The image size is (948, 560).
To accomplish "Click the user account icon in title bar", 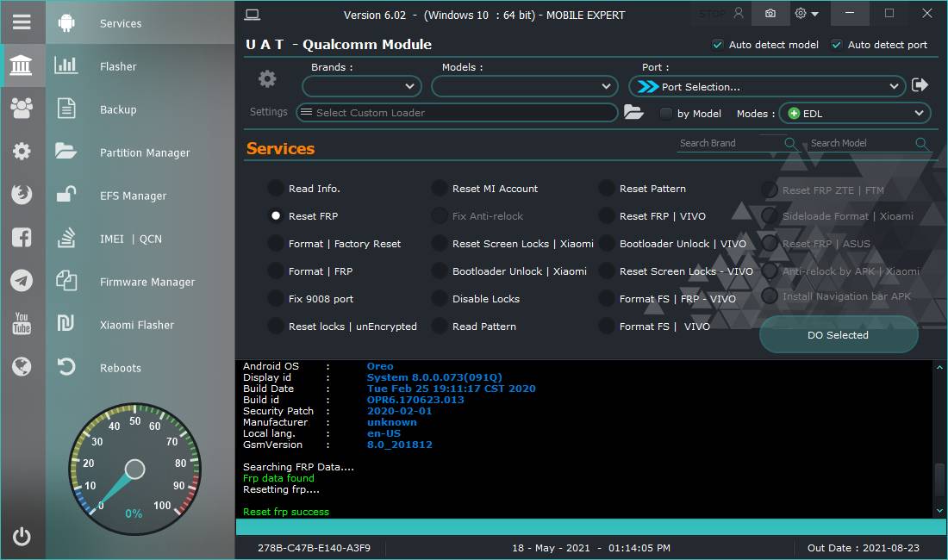I will pos(739,13).
